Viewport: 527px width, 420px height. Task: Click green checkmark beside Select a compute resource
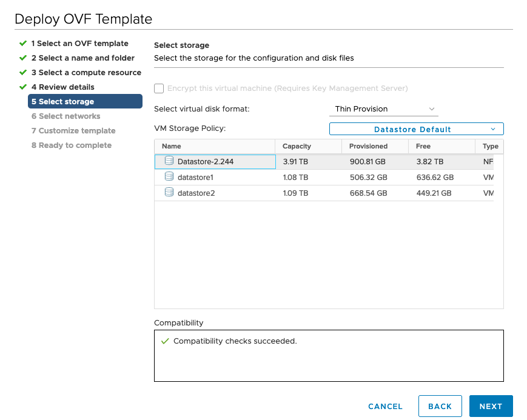[x=23, y=72]
